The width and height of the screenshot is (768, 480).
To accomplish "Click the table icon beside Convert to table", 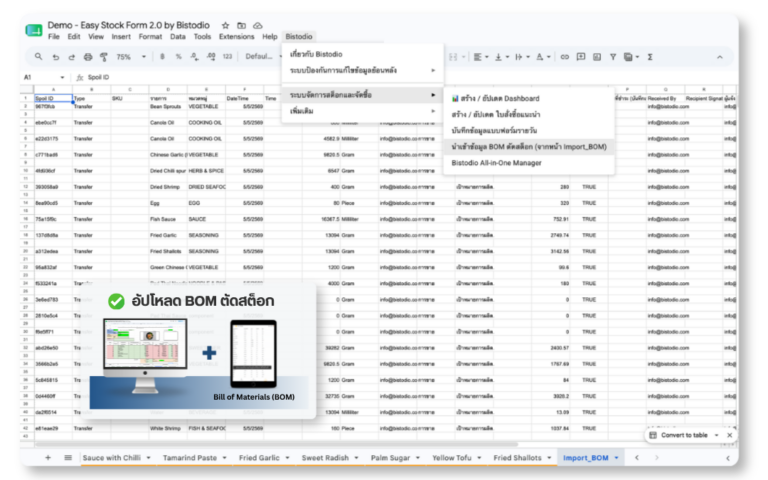I will 653,435.
